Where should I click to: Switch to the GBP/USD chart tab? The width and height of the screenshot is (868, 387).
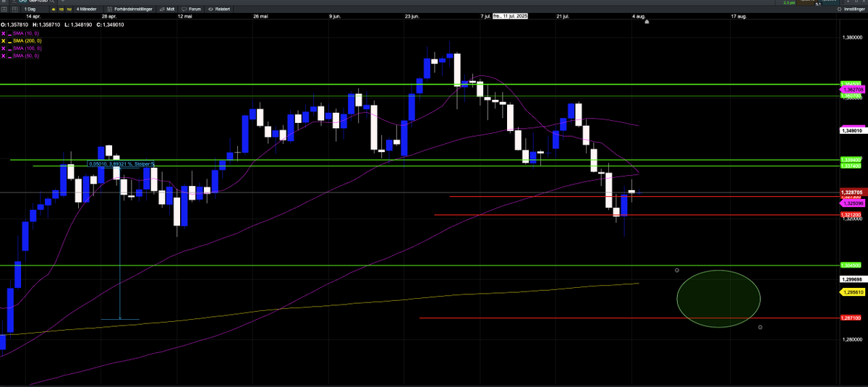34,2
